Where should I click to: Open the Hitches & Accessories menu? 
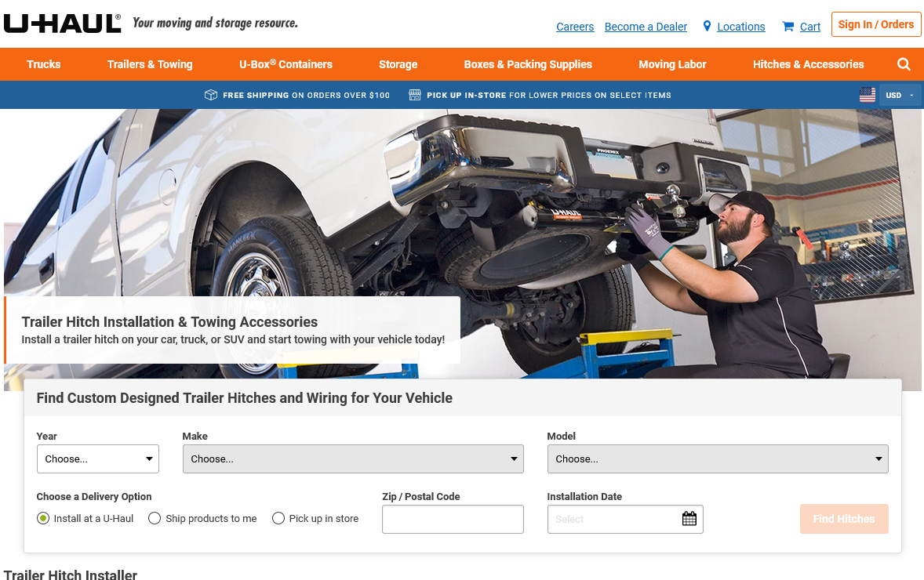click(x=809, y=64)
